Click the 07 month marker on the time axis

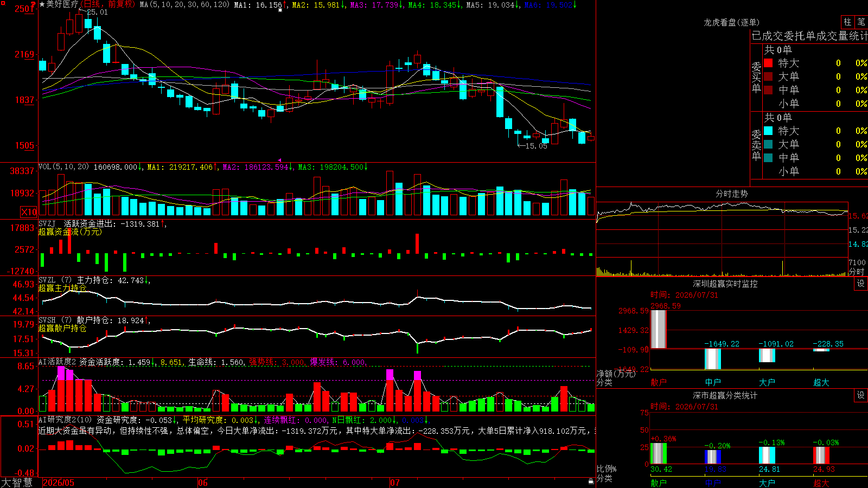pos(394,483)
